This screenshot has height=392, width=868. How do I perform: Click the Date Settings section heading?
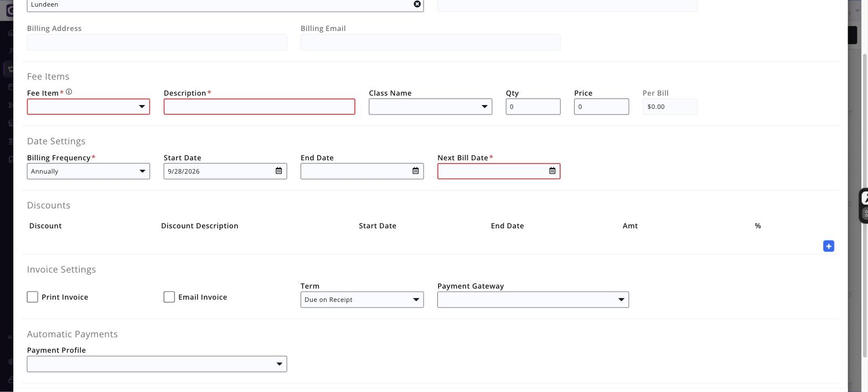(56, 141)
